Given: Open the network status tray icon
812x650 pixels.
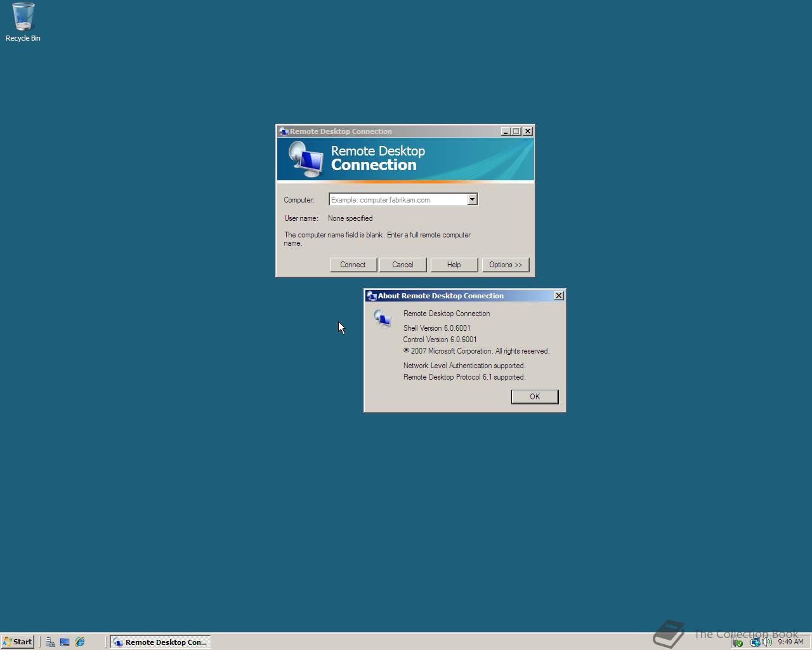Looking at the screenshot, I should click(755, 642).
